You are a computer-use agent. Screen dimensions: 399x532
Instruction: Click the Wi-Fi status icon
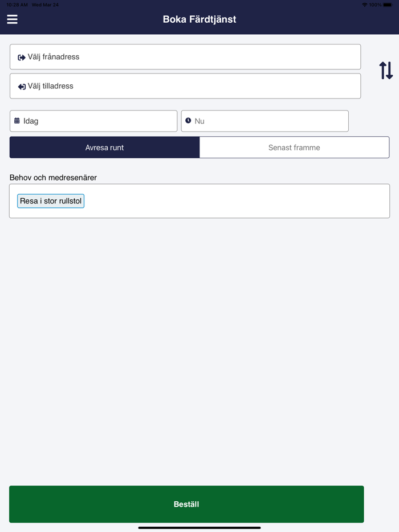364,5
